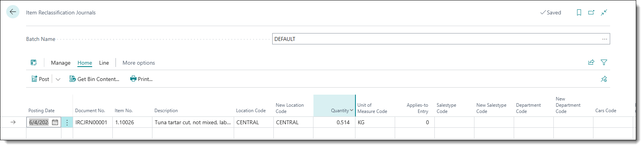Click the New Location Code CENTRAL cell
Image resolution: width=644 pixels, height=148 pixels.
click(x=294, y=122)
